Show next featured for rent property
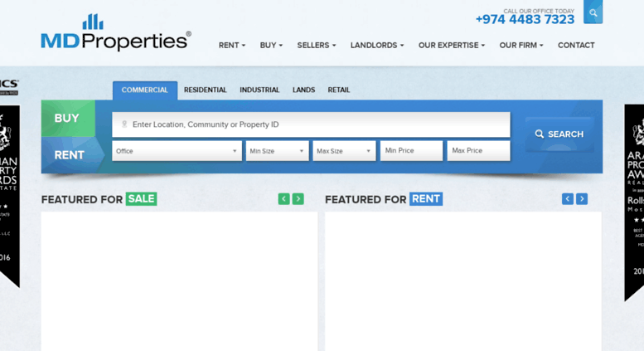Viewport: 644px width, 351px height. click(582, 199)
